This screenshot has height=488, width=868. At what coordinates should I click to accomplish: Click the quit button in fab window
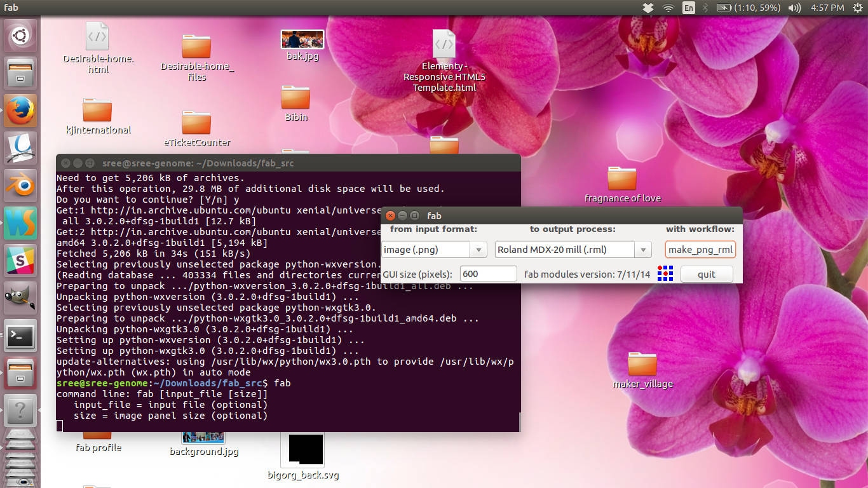click(x=706, y=274)
